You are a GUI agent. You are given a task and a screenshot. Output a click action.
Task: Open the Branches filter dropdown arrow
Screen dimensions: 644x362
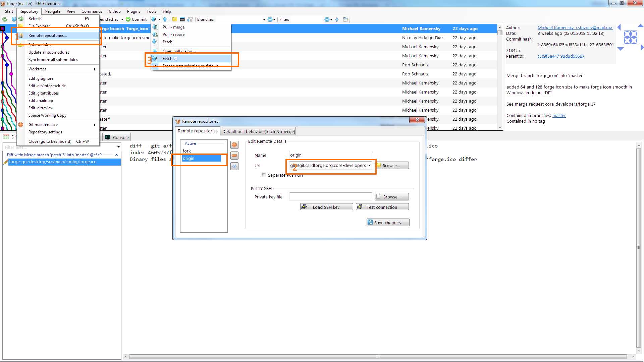(x=264, y=19)
